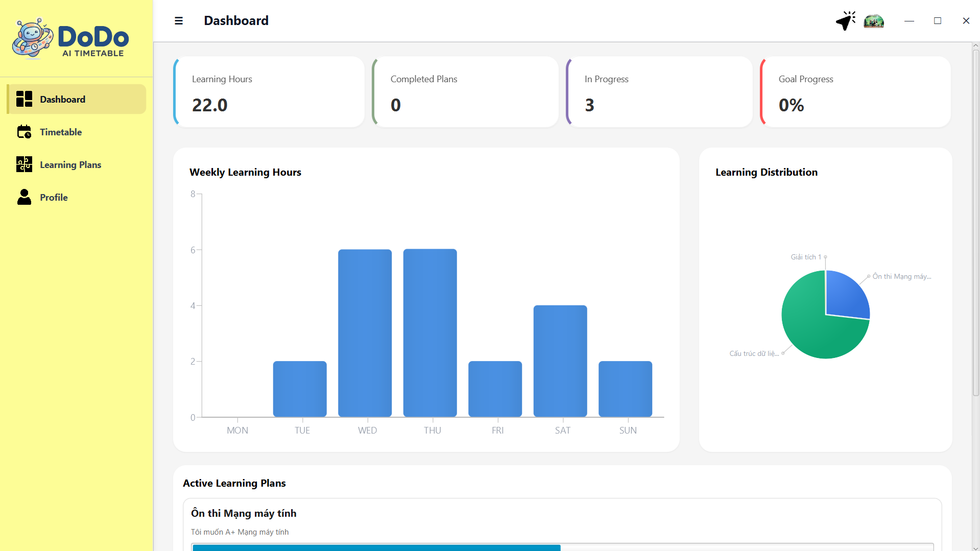Go to the Profile menu item
Screen dimensions: 980x551
click(77, 197)
